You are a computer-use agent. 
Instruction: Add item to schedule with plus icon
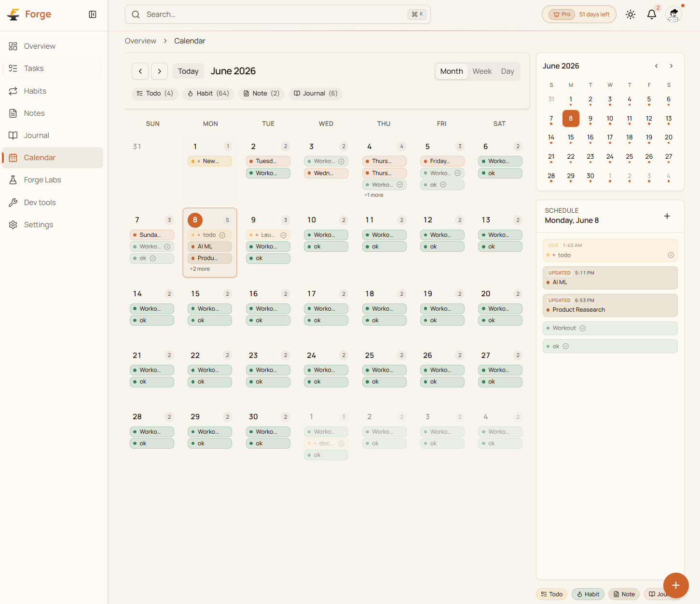coord(667,216)
